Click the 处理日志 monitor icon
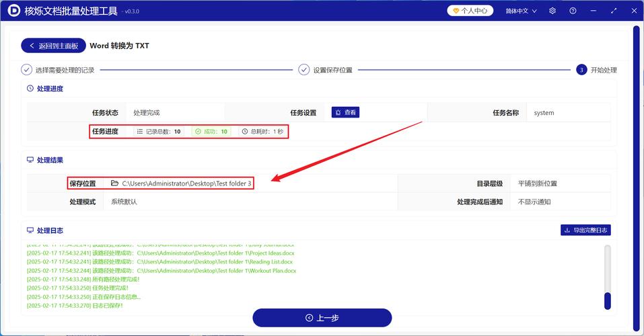The height and width of the screenshot is (336, 644). pos(30,230)
